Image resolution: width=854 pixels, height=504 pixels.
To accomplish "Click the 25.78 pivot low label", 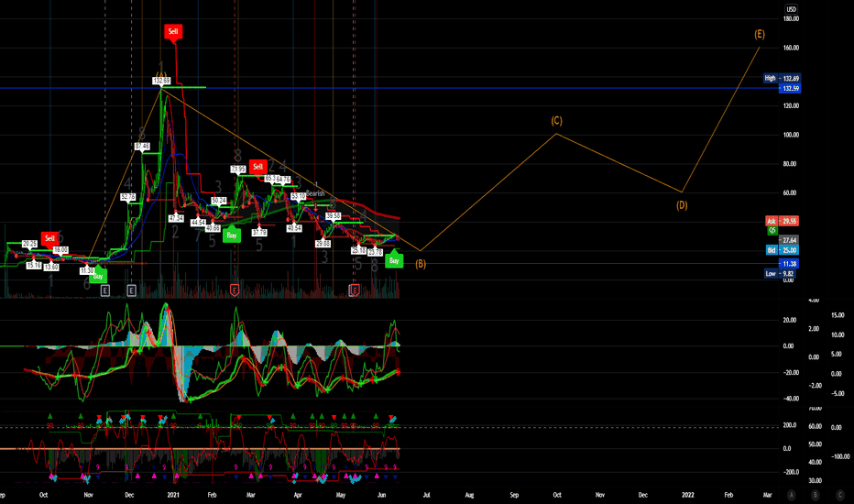I will point(375,252).
